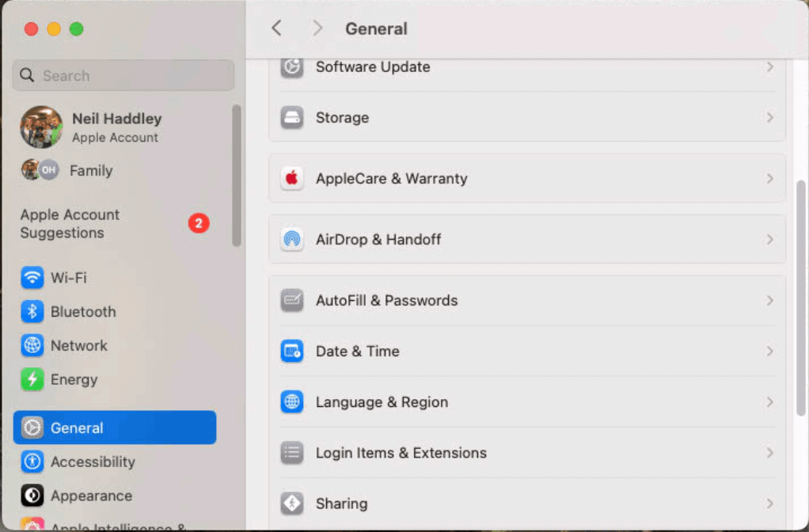809x532 pixels.
Task: Open Storage via its right chevron
Action: click(x=769, y=118)
